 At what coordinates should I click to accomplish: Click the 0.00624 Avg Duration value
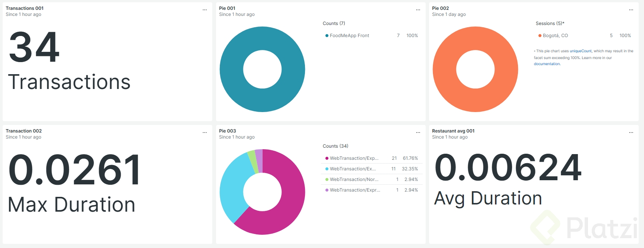[x=508, y=168]
